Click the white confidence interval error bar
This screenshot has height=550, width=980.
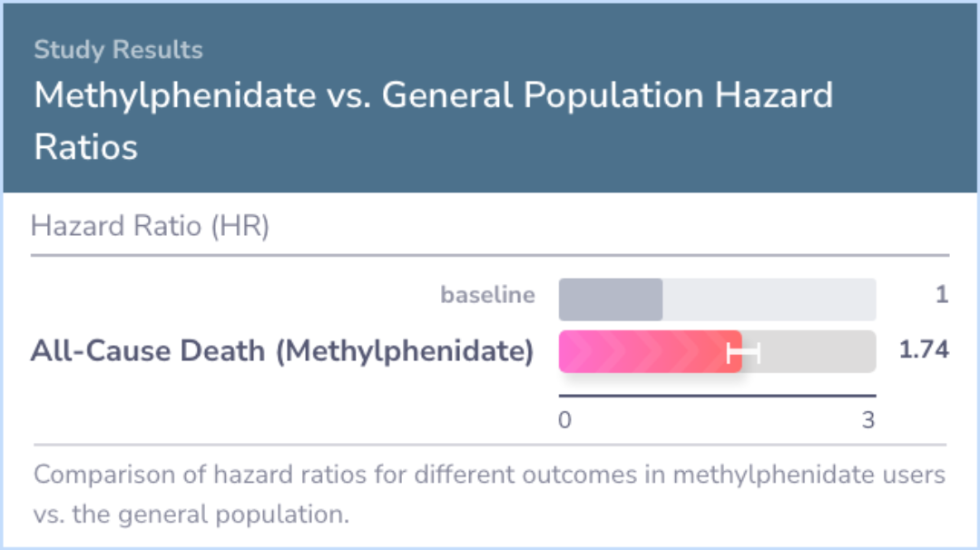click(x=744, y=352)
